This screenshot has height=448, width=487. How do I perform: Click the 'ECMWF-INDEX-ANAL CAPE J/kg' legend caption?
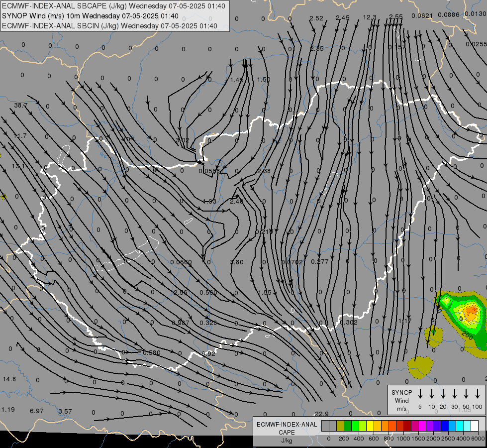click(x=287, y=432)
